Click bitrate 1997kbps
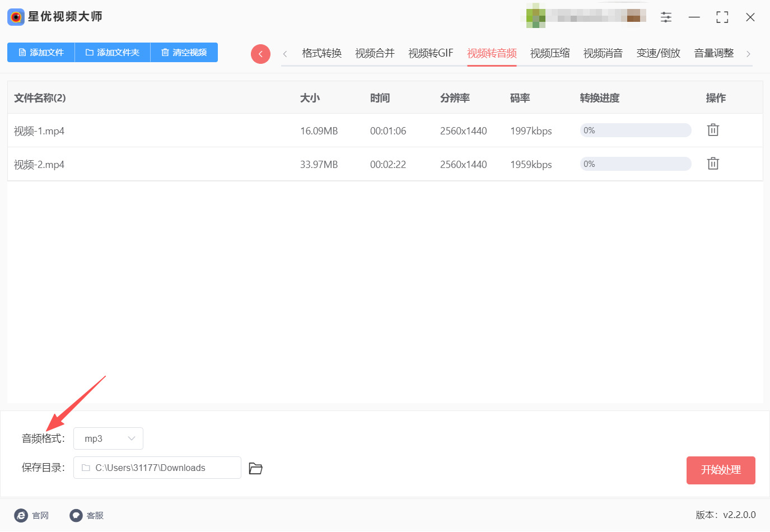 (x=531, y=131)
